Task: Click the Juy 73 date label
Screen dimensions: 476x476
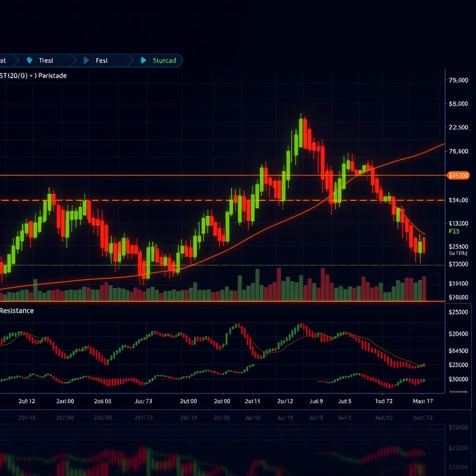Action: [143, 401]
